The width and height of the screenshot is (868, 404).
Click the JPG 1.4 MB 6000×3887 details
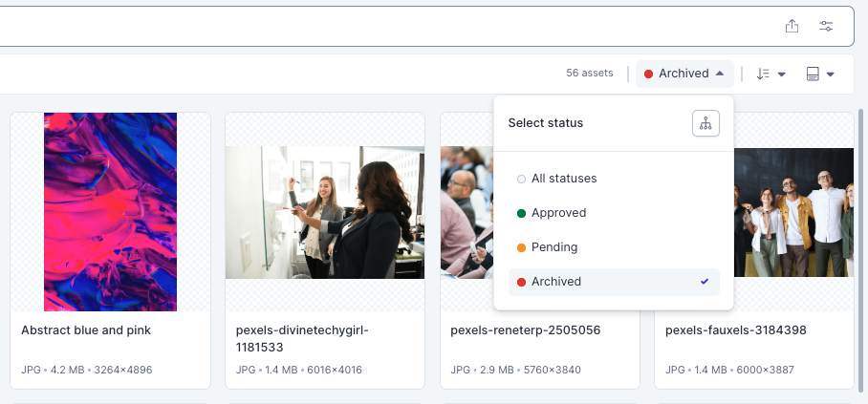tap(729, 370)
